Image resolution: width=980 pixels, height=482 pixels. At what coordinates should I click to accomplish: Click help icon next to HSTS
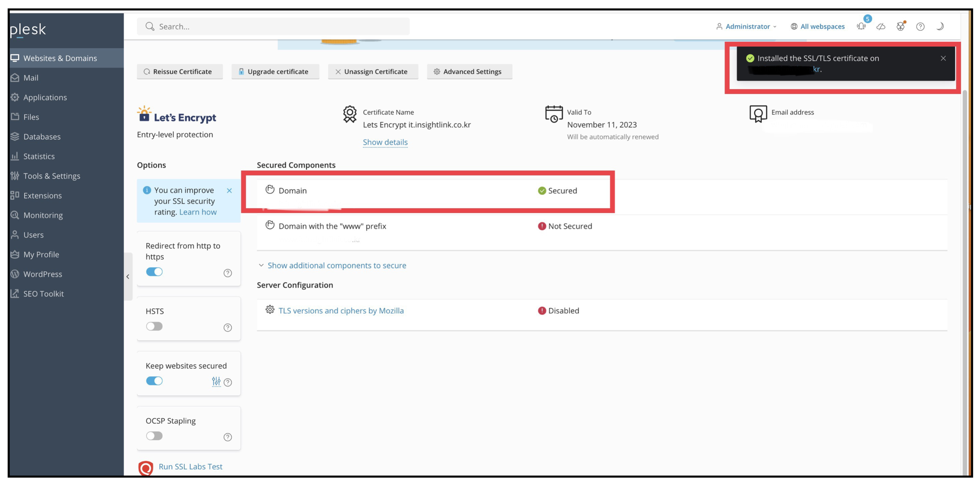point(228,327)
